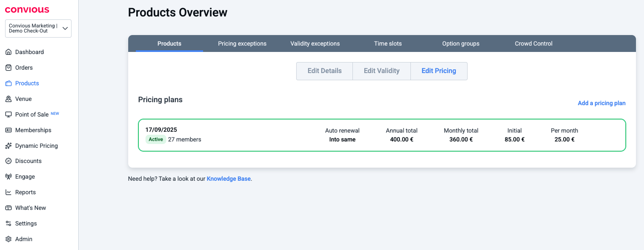
Task: Open the Validity exceptions tab
Action: [x=315, y=43]
